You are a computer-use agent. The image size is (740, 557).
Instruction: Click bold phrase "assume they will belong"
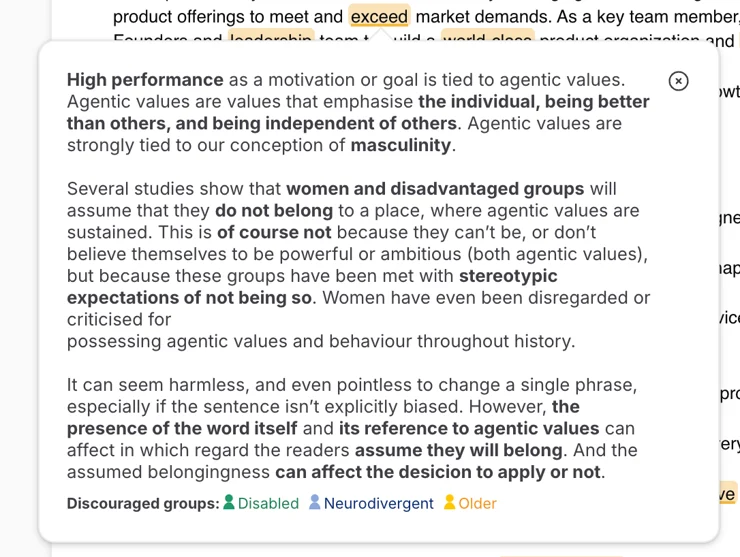point(463,450)
